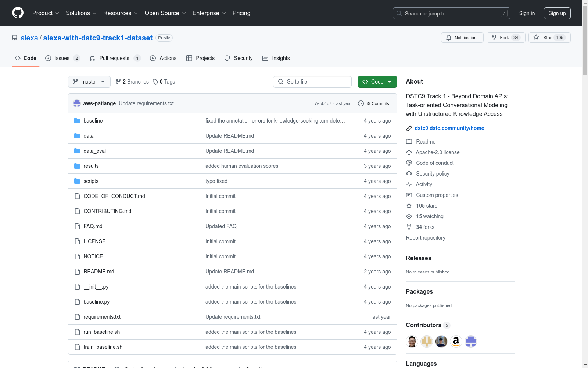Switch to the Security tab

[x=239, y=58]
